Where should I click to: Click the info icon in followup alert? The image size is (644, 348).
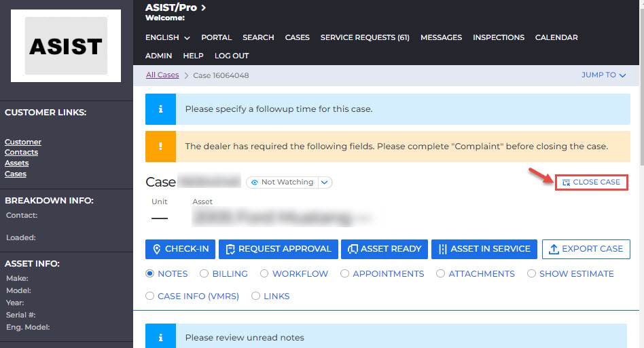pyautogui.click(x=160, y=109)
